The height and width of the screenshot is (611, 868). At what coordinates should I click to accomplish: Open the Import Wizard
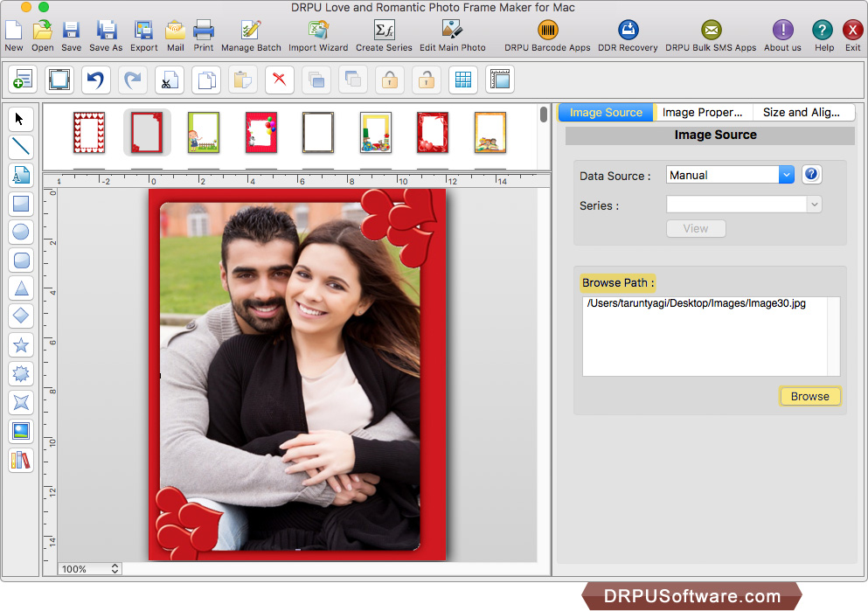(x=318, y=36)
